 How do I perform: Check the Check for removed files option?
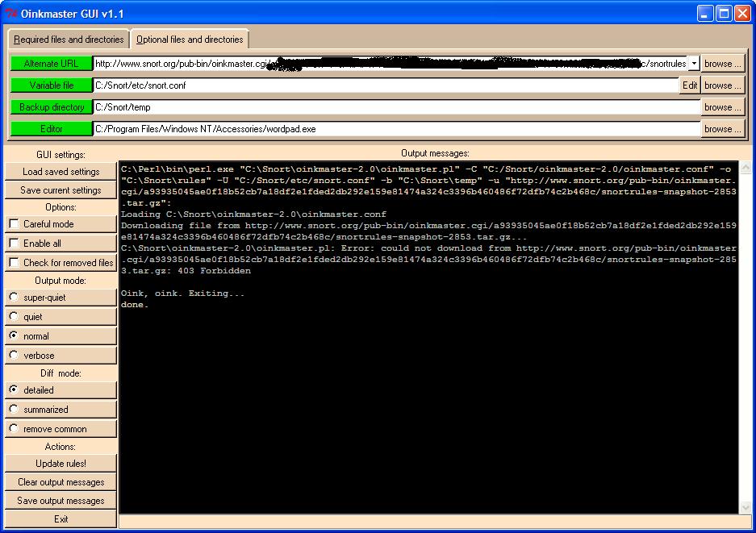[14, 263]
